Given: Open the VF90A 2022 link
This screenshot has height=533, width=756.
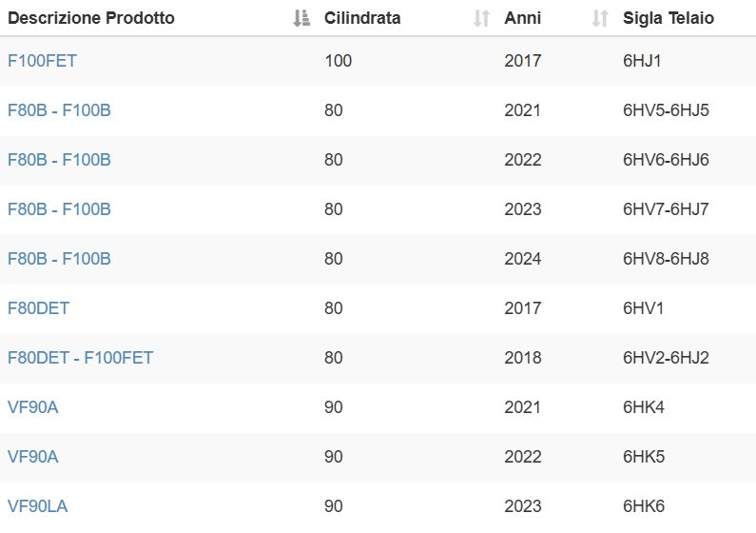Looking at the screenshot, I should click(x=33, y=457).
